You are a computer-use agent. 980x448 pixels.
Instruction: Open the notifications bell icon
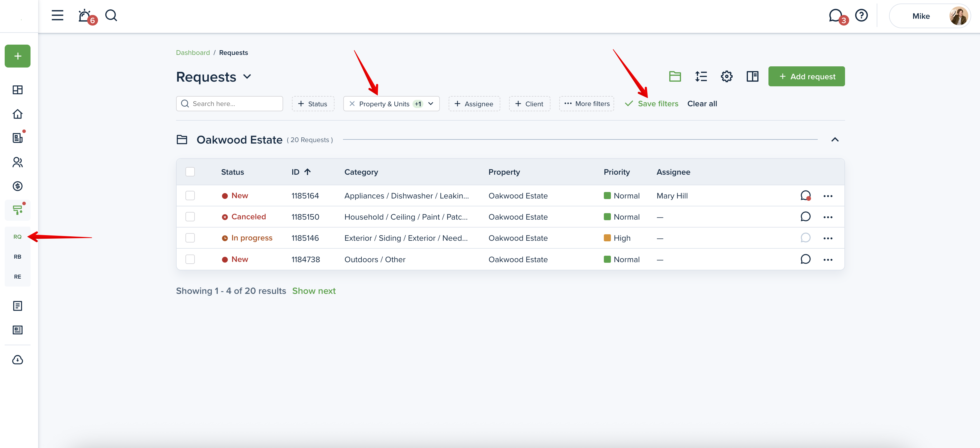pos(85,16)
